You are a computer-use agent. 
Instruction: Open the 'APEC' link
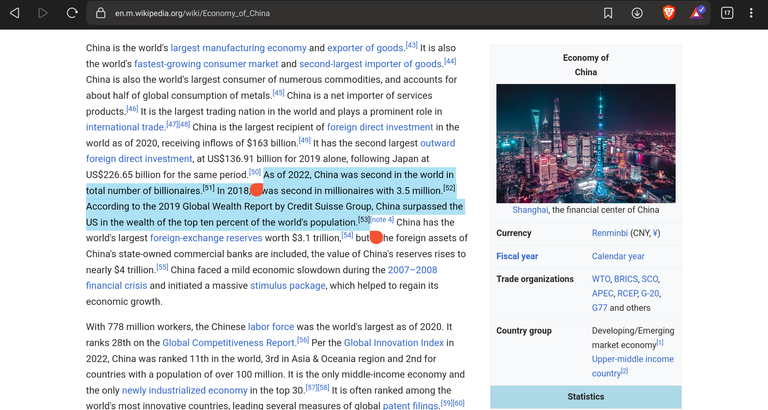[602, 293]
